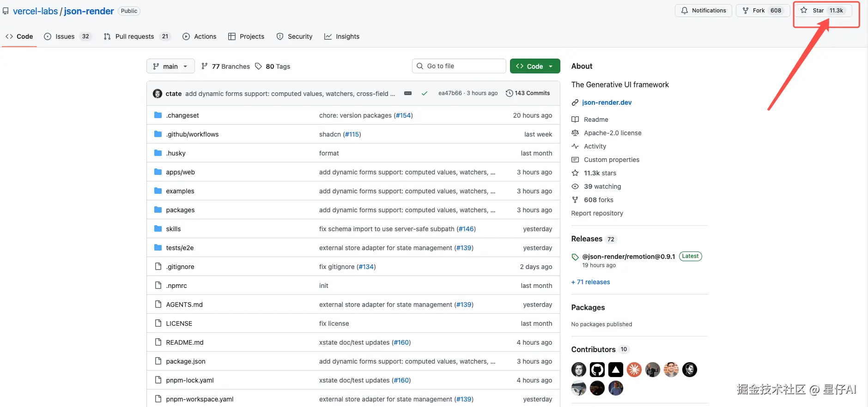868x407 pixels.
Task: Click the json-render repository name link
Action: (x=89, y=11)
